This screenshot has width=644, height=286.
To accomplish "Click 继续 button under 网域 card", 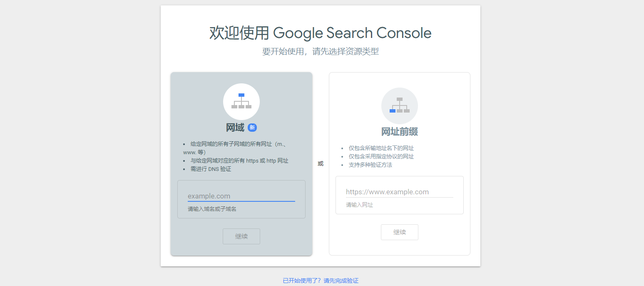I will pyautogui.click(x=241, y=236).
